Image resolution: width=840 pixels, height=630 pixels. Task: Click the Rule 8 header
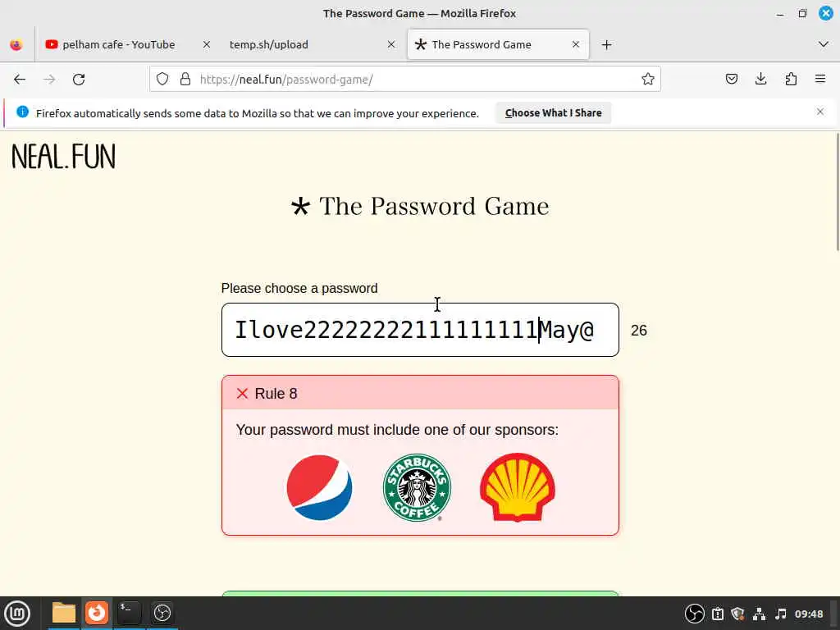pos(420,393)
